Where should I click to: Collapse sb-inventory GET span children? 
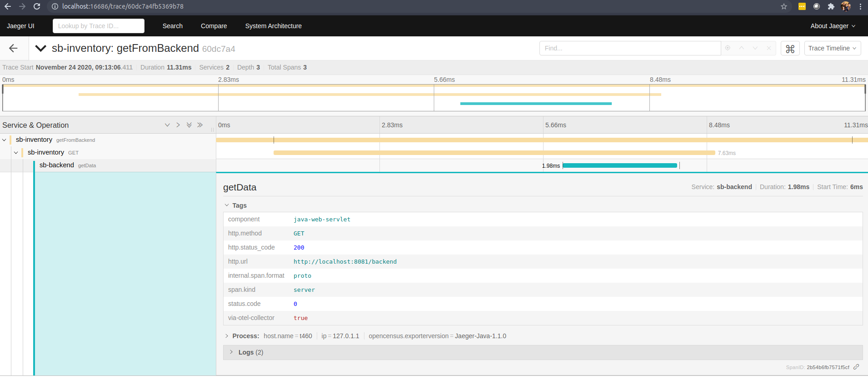click(x=16, y=153)
